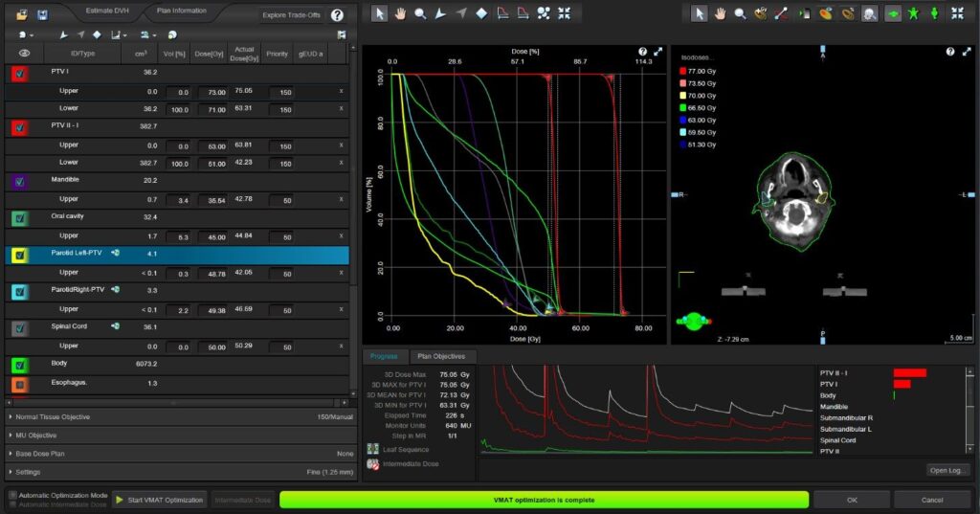Switch to the Plan Objectives tab
This screenshot has height=514, width=980.
[443, 357]
